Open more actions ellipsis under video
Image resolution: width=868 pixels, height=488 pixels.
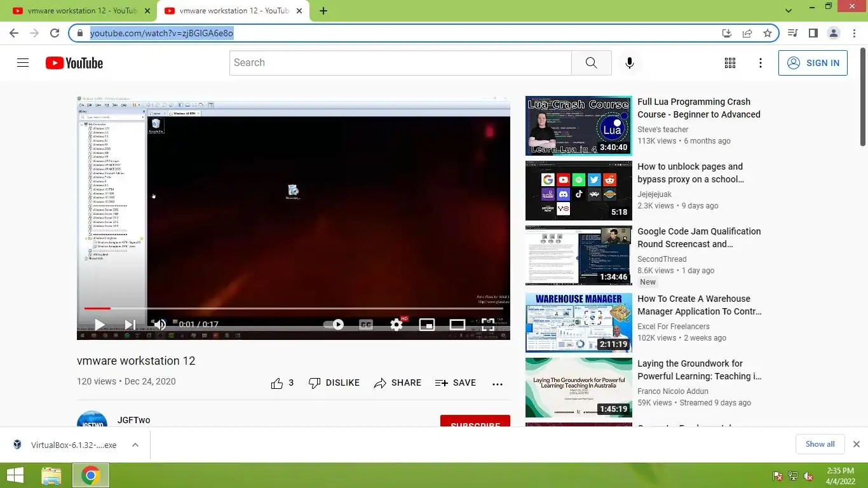(498, 384)
